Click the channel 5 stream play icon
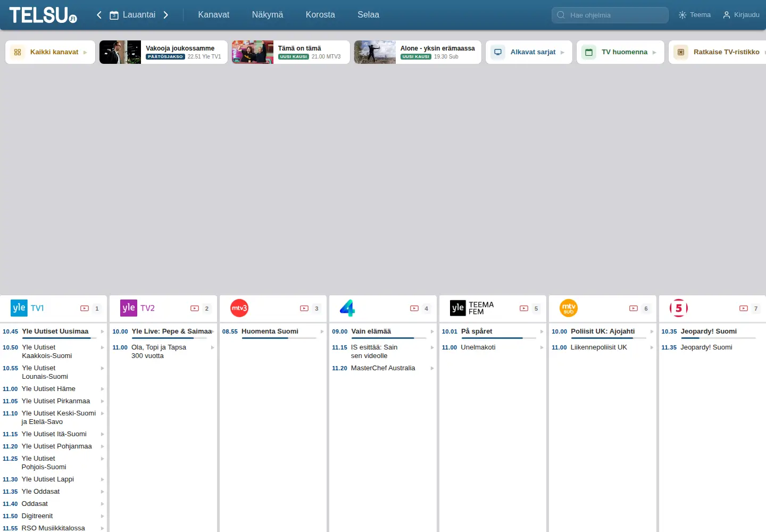Screen dimensions: 766x532 click(x=744, y=309)
